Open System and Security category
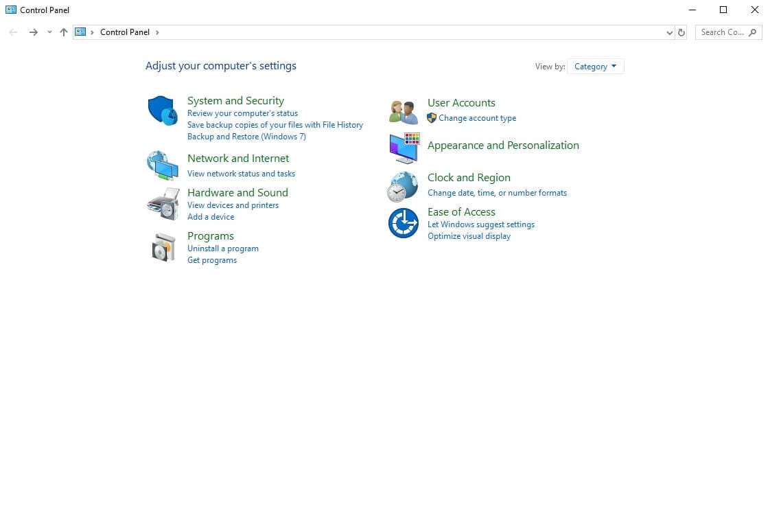Image resolution: width=770 pixels, height=532 pixels. [235, 101]
